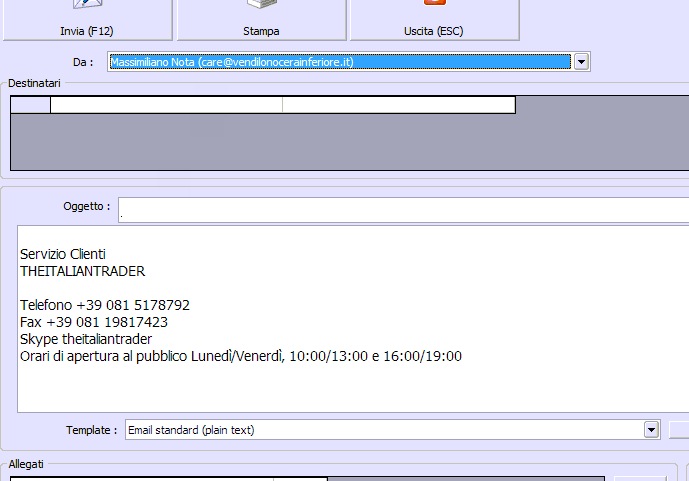The width and height of the screenshot is (689, 481).
Task: Click the first recipient cell in Destinatari
Action: [166, 105]
